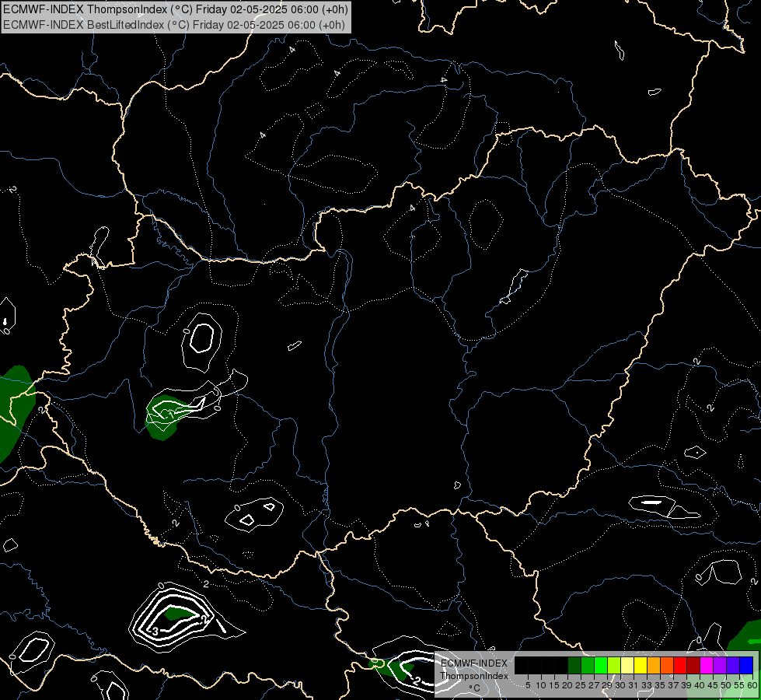
Task: Click the ThompsonIndex title line at top
Action: [x=175, y=9]
